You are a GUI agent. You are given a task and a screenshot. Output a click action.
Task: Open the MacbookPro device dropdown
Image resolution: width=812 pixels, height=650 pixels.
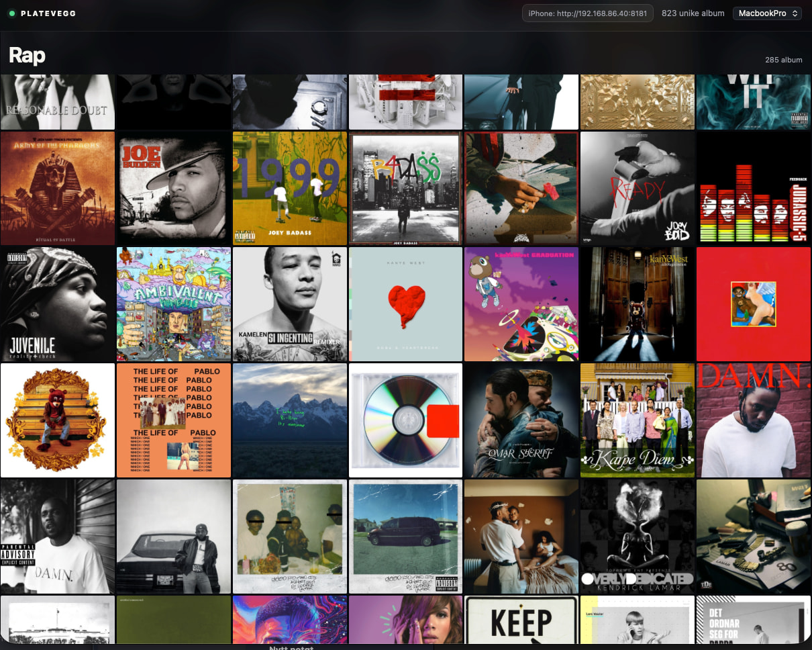click(x=767, y=13)
